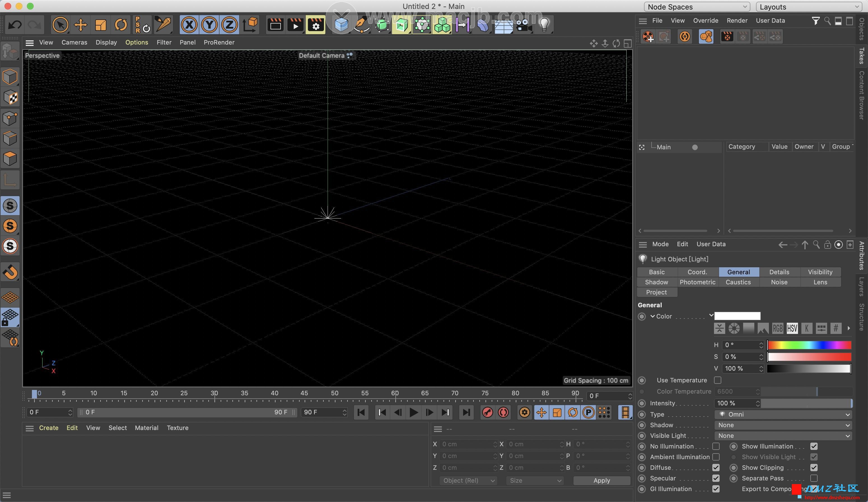The image size is (868, 502).
Task: Click the white Color swatch
Action: pyautogui.click(x=738, y=316)
